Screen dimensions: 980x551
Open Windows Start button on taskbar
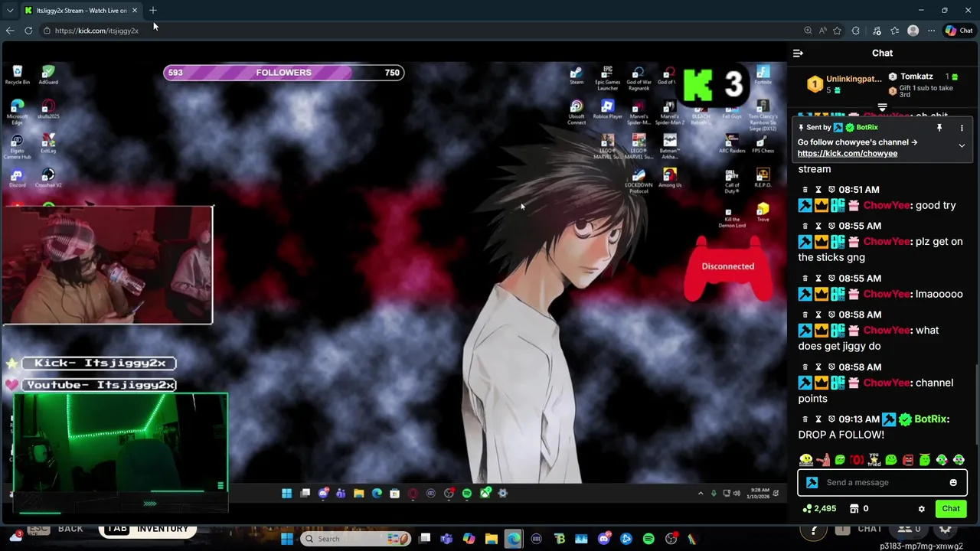click(286, 539)
